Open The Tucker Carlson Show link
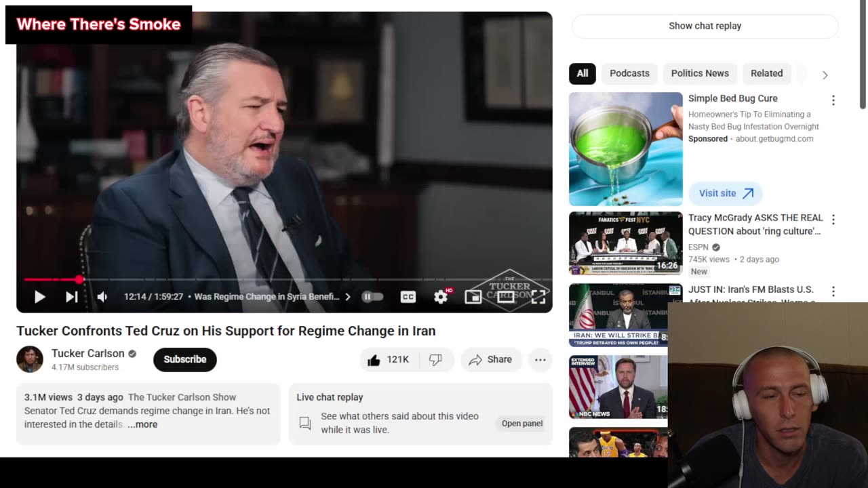The width and height of the screenshot is (868, 488). (x=182, y=397)
